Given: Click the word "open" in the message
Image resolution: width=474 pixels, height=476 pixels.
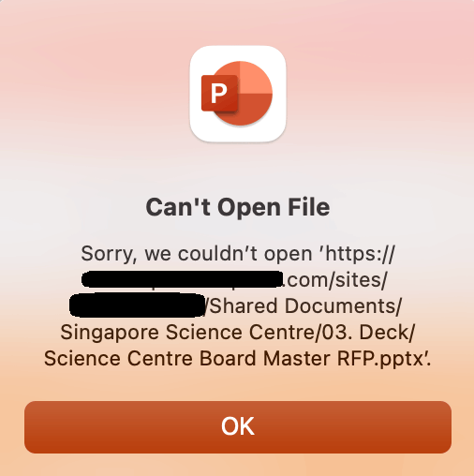Looking at the screenshot, I should click(288, 255).
